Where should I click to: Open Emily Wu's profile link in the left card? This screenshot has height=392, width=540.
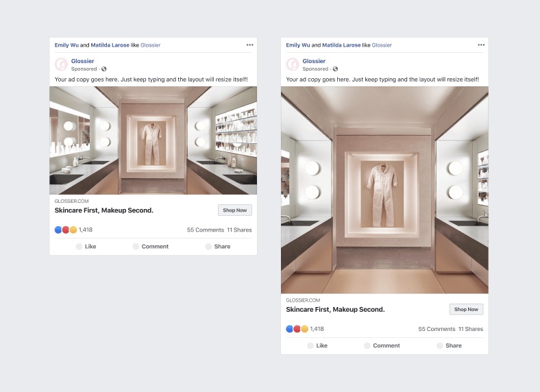pyautogui.click(x=66, y=45)
